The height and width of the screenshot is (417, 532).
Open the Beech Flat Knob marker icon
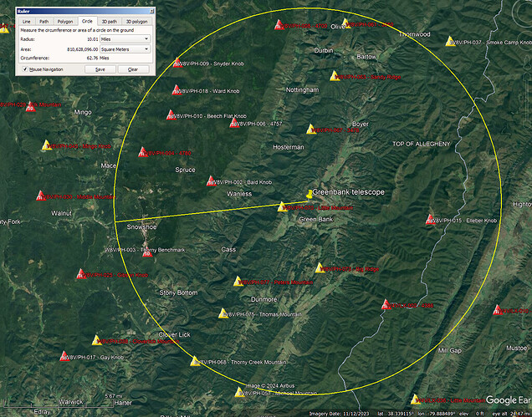coord(171,115)
